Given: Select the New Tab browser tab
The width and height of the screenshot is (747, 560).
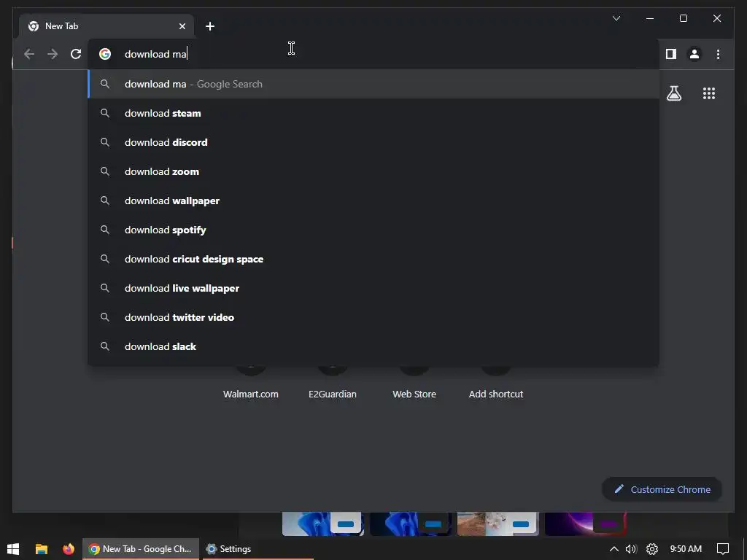Looking at the screenshot, I should pos(107,26).
